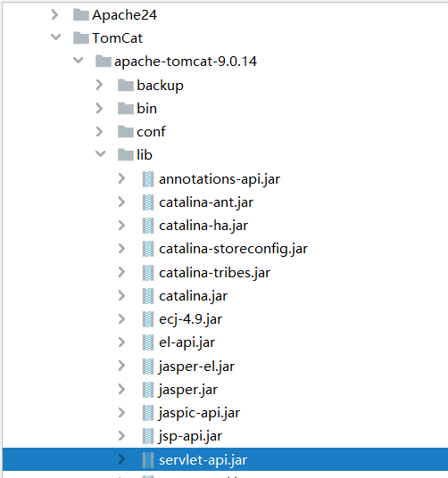Click the jasper.jar archive icon
Viewport: 448px width, 478px height.
(x=148, y=390)
